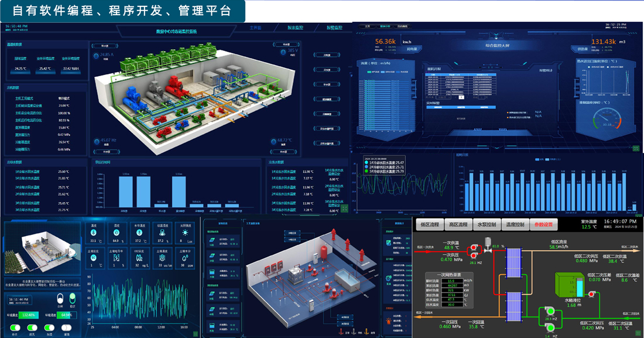Click the 64.94% progress bar
The height and width of the screenshot is (338, 644).
click(x=66, y=315)
